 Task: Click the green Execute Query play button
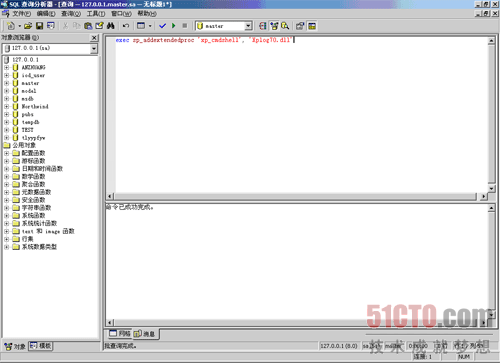coord(173,26)
